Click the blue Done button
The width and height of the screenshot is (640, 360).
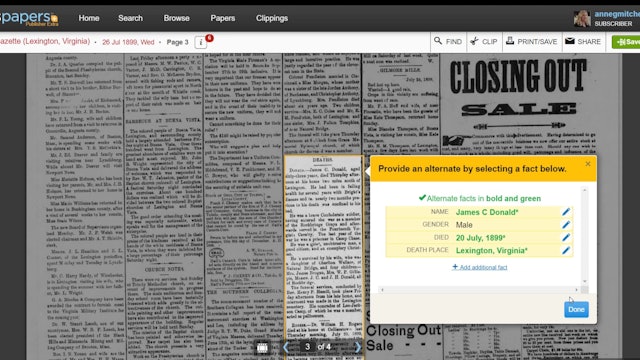coord(576,309)
